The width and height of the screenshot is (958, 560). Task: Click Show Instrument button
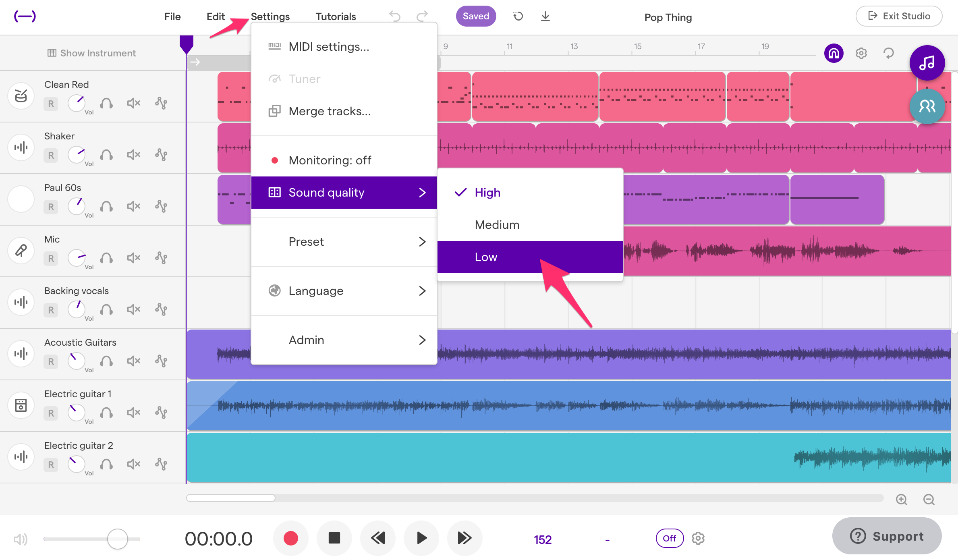pos(92,53)
